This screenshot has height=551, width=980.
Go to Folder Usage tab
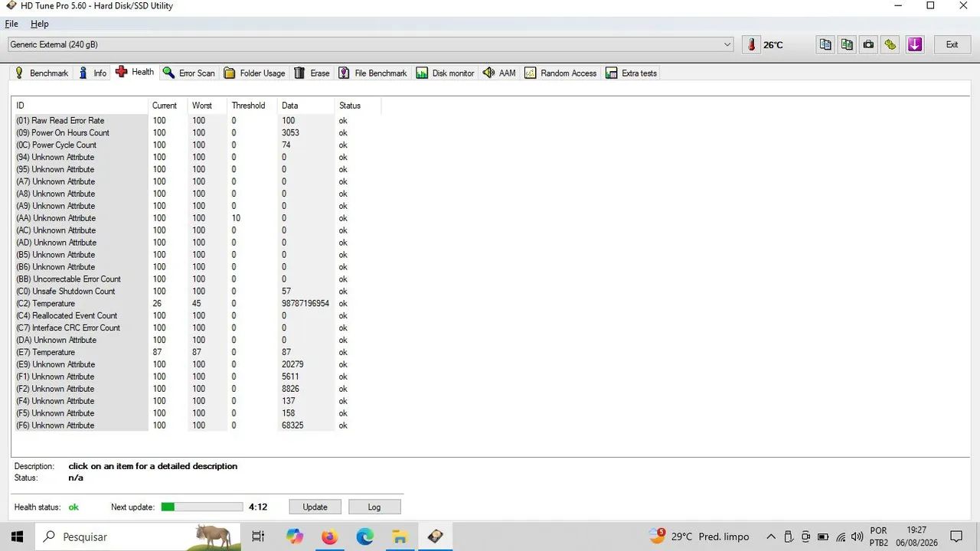pyautogui.click(x=254, y=73)
